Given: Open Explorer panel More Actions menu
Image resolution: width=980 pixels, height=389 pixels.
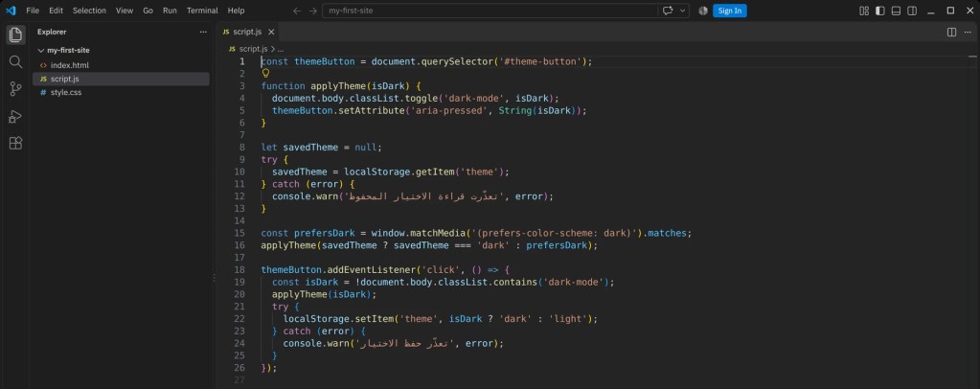Looking at the screenshot, I should click(x=203, y=32).
